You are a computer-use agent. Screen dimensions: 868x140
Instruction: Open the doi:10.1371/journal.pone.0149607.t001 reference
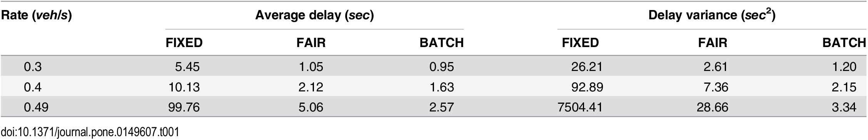tap(90, 132)
